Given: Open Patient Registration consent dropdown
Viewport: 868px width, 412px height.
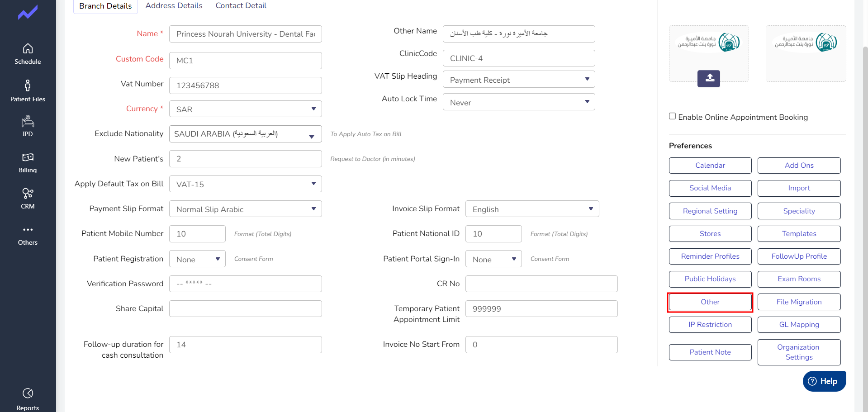Looking at the screenshot, I should point(197,259).
